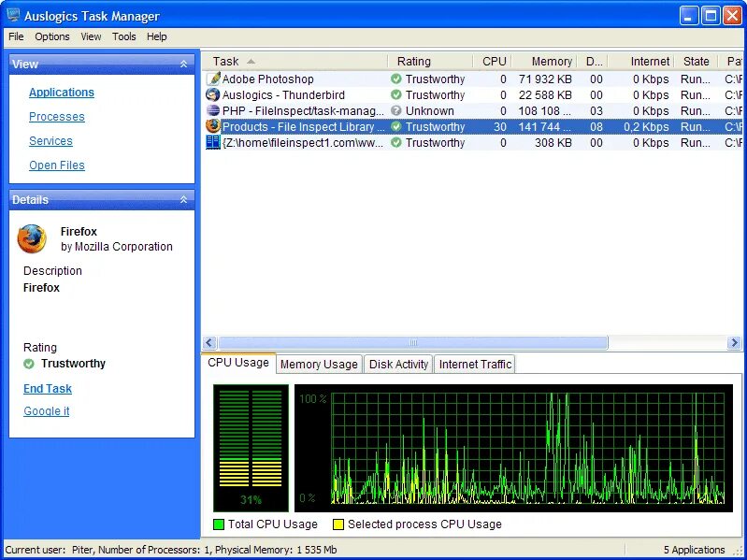747x560 pixels.
Task: Sort by the State column header
Action: pos(697,62)
